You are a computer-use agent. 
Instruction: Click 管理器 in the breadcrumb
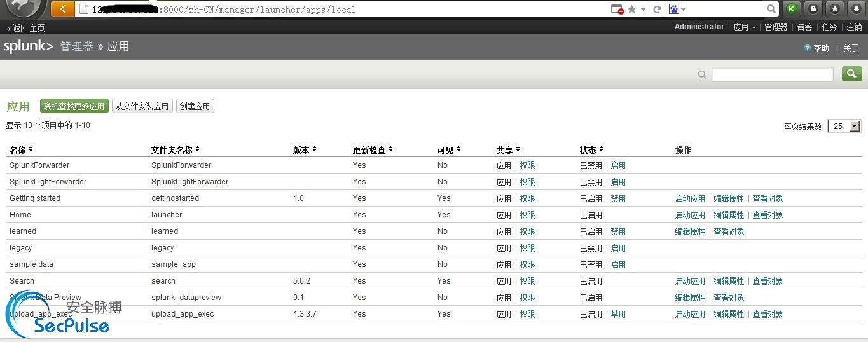pos(77,46)
